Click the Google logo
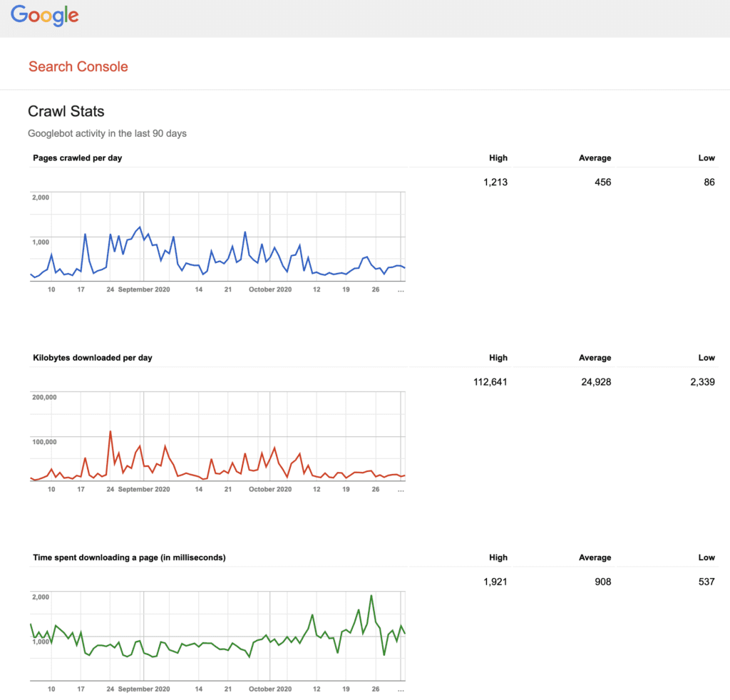Image resolution: width=730 pixels, height=700 pixels. (45, 16)
